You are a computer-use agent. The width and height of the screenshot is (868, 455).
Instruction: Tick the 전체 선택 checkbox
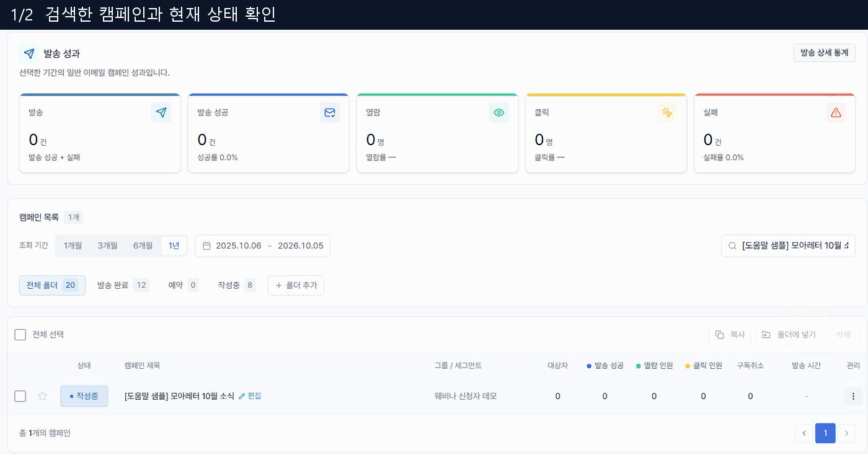(x=20, y=335)
